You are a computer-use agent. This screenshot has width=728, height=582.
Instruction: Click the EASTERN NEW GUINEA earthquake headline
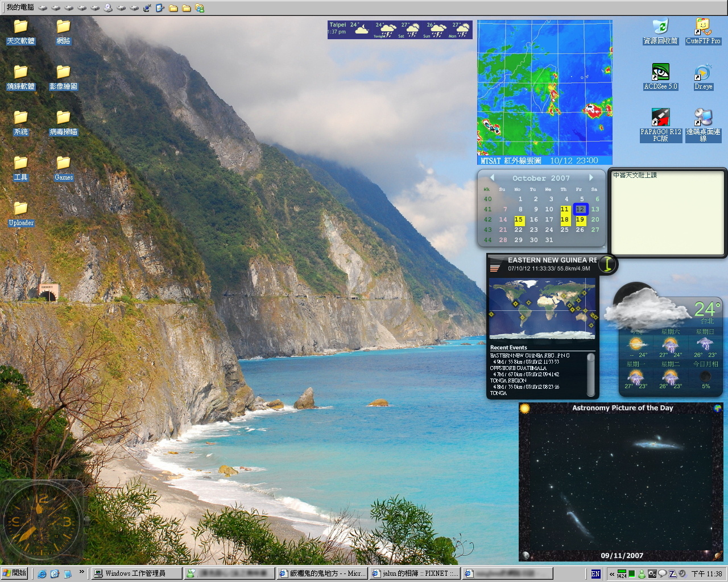[x=552, y=260]
